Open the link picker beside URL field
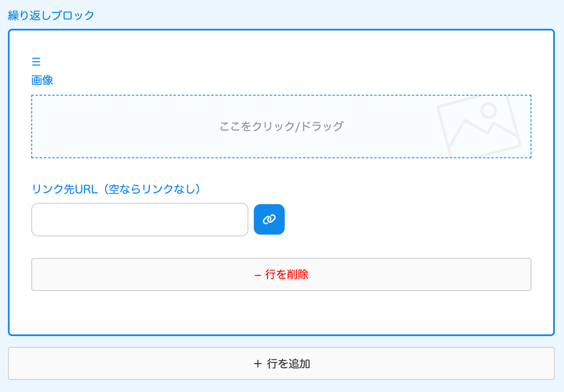Viewport: 564px width, 392px height. 269,219
